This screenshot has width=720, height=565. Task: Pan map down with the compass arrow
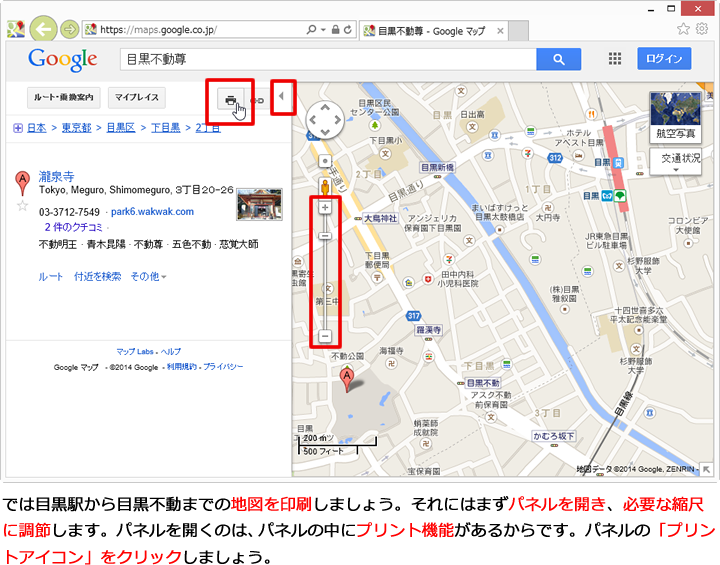pyautogui.click(x=325, y=132)
